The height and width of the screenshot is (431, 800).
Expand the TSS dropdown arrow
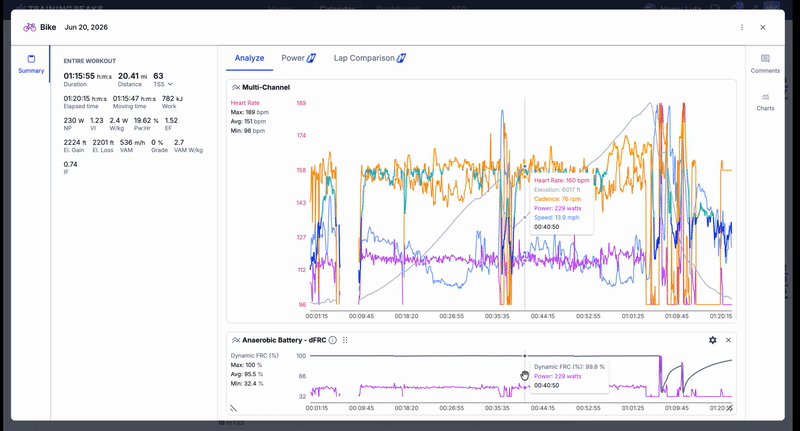point(170,84)
